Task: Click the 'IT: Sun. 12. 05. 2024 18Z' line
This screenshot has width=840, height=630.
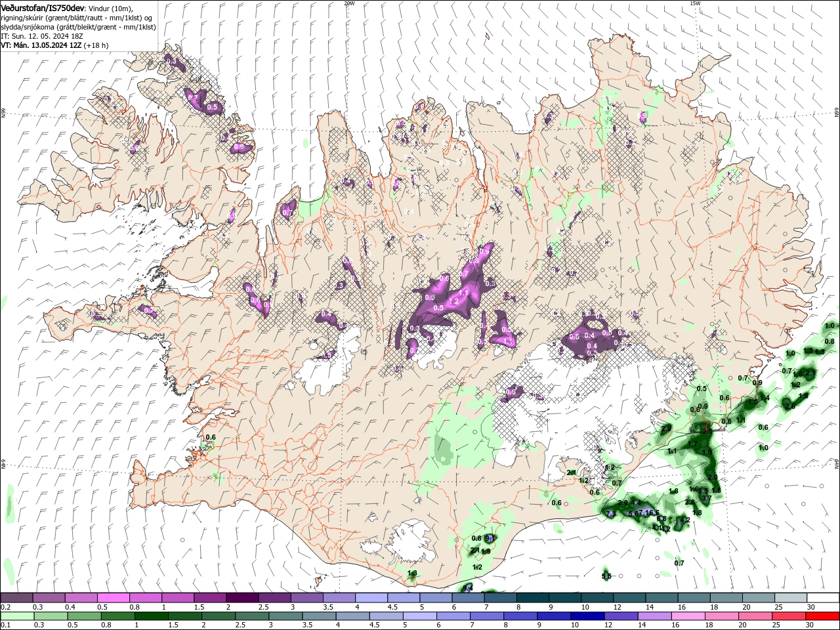Action: click(41, 36)
